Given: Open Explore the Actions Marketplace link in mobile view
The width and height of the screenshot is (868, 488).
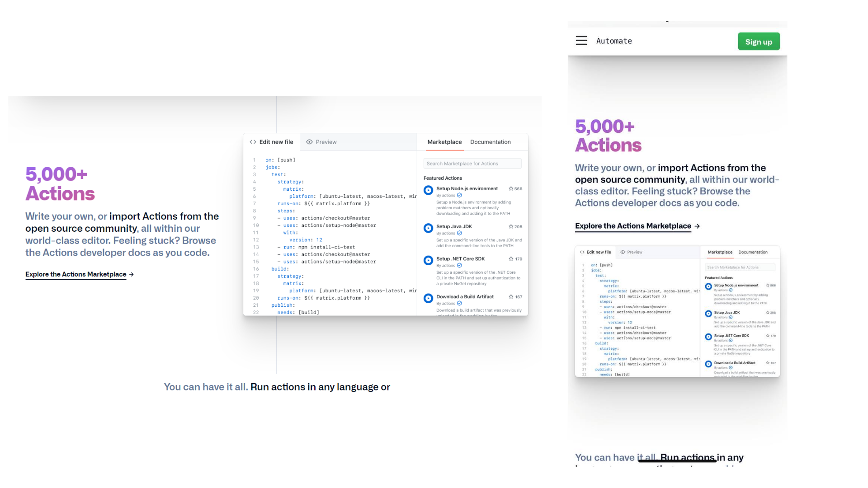Looking at the screenshot, I should [633, 226].
